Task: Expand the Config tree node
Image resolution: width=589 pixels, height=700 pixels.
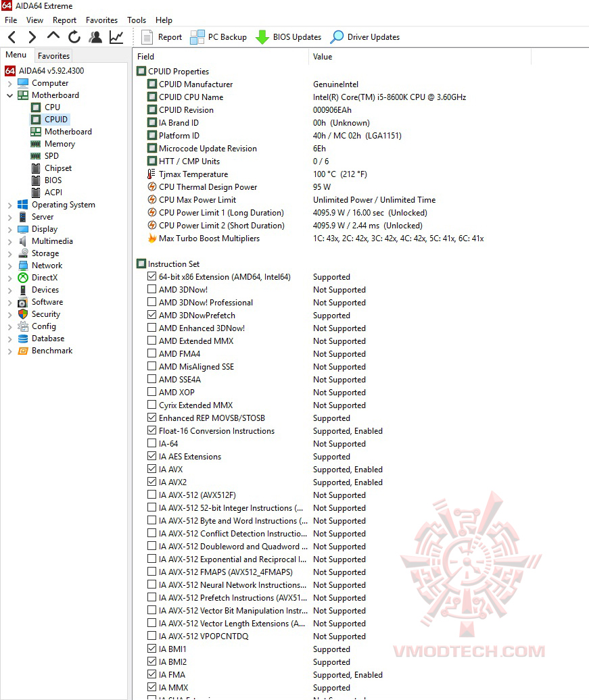Action: [10, 327]
